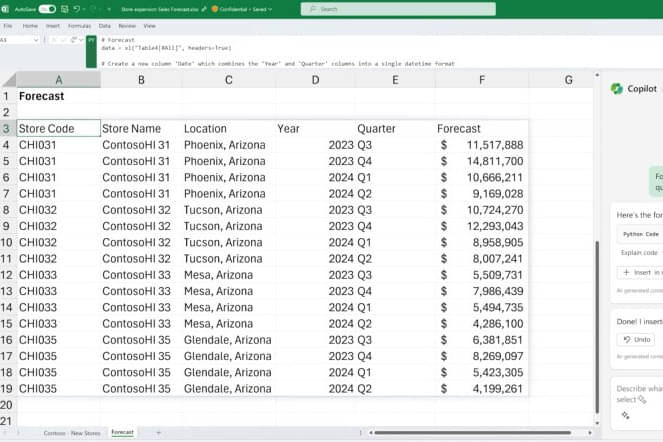Click the vertical scrollbar thumb
This screenshot has width=663, height=442.
(597, 327)
